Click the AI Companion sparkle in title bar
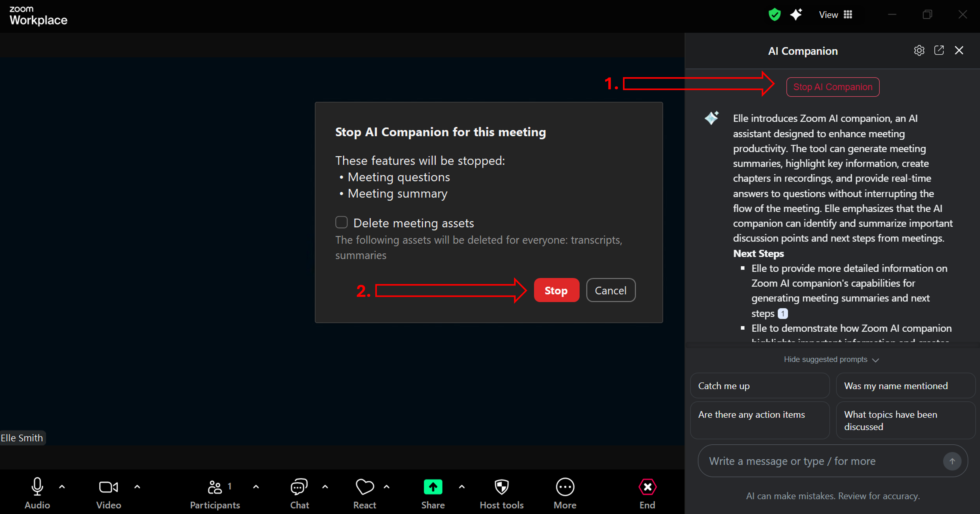Viewport: 980px width, 514px height. pos(796,14)
